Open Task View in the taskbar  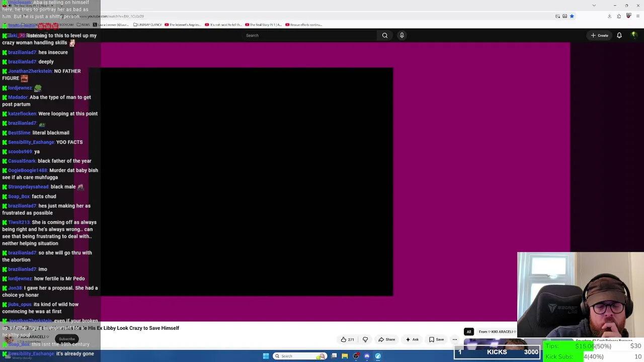tap(334, 356)
